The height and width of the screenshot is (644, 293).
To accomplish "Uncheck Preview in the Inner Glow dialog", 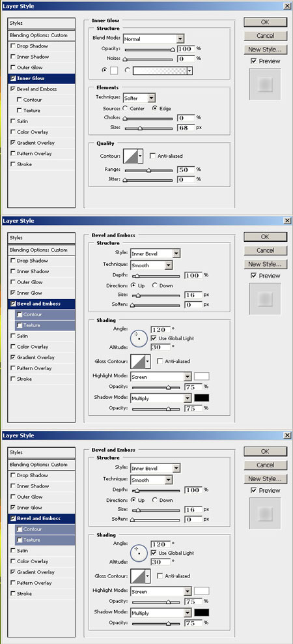I will pyautogui.click(x=253, y=61).
